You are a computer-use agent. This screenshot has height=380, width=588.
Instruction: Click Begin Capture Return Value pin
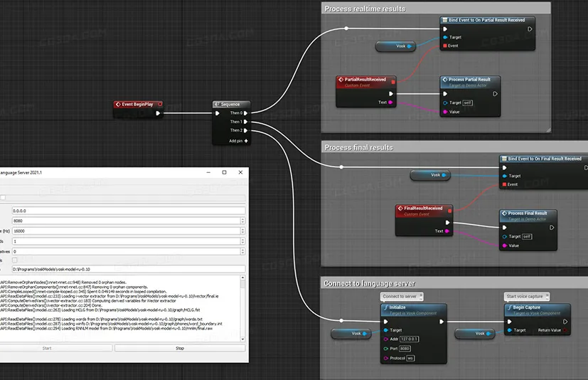pyautogui.click(x=565, y=330)
